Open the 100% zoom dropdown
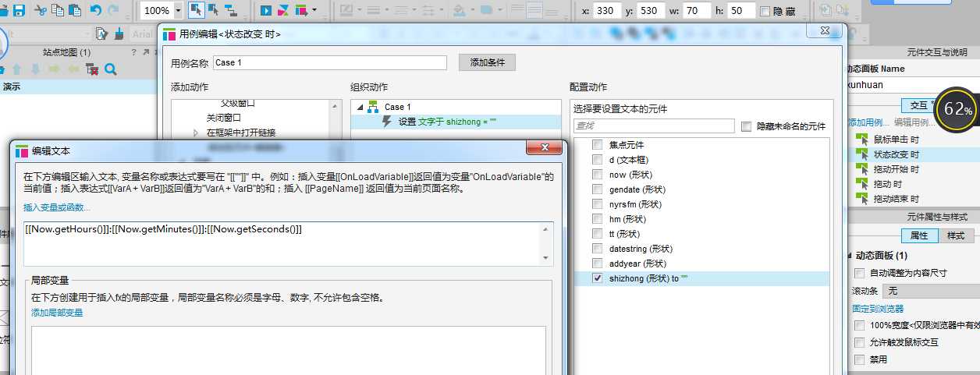980x375 pixels. click(x=178, y=11)
